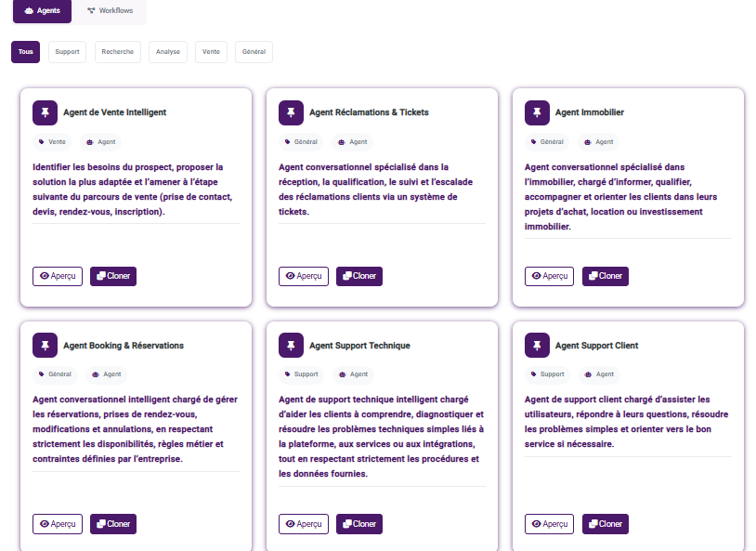756x551 pixels.
Task: Clone the Agent Support Client
Action: tap(606, 524)
